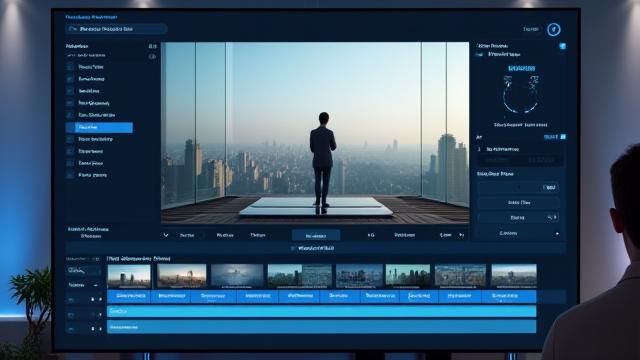Select the highlighted blue row in left list

pyautogui.click(x=99, y=127)
